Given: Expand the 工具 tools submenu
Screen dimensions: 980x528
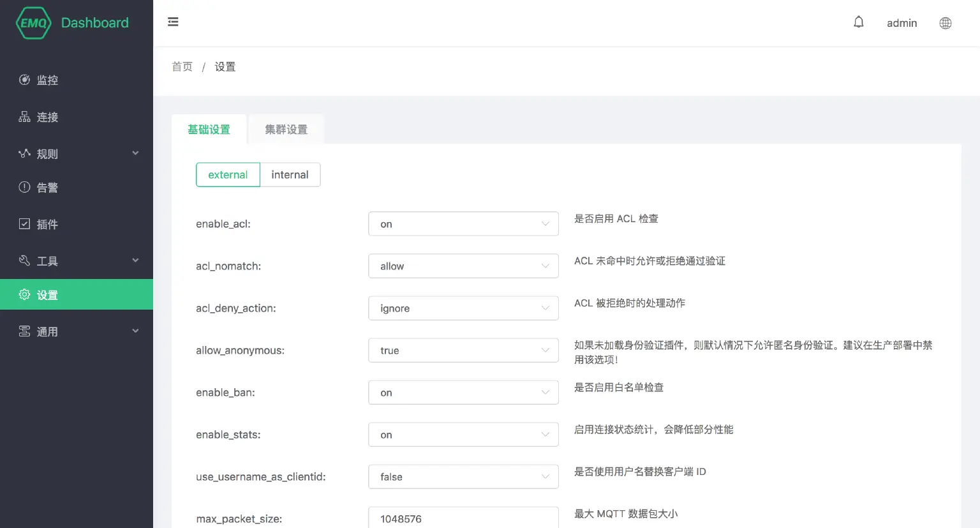Looking at the screenshot, I should coord(77,261).
